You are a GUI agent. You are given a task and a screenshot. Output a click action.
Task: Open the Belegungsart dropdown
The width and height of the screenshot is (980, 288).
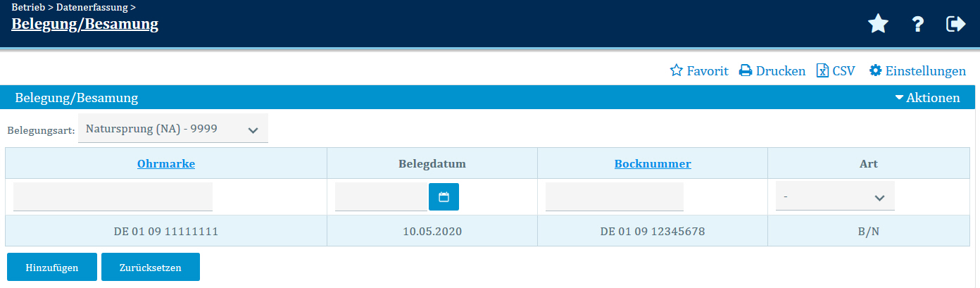click(173, 130)
